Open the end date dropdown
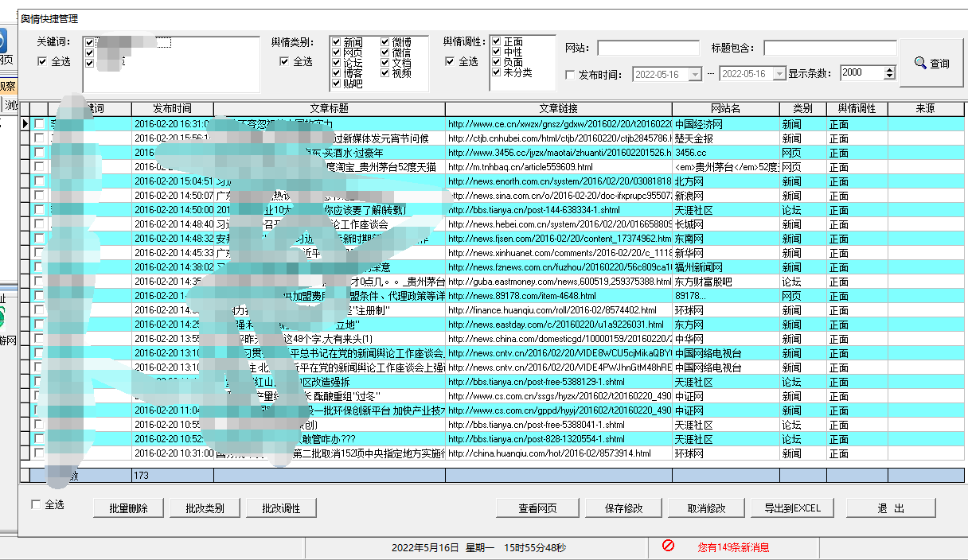Image resolution: width=968 pixels, height=560 pixels. coord(779,74)
